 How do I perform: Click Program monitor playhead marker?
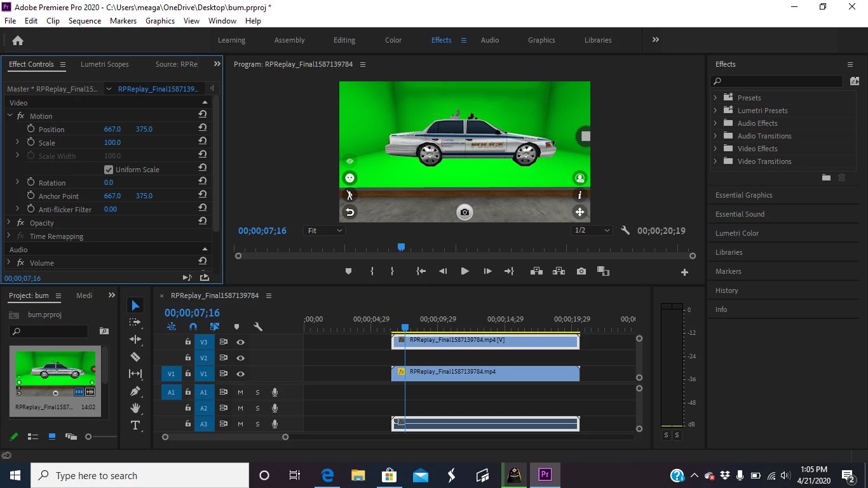(x=401, y=247)
